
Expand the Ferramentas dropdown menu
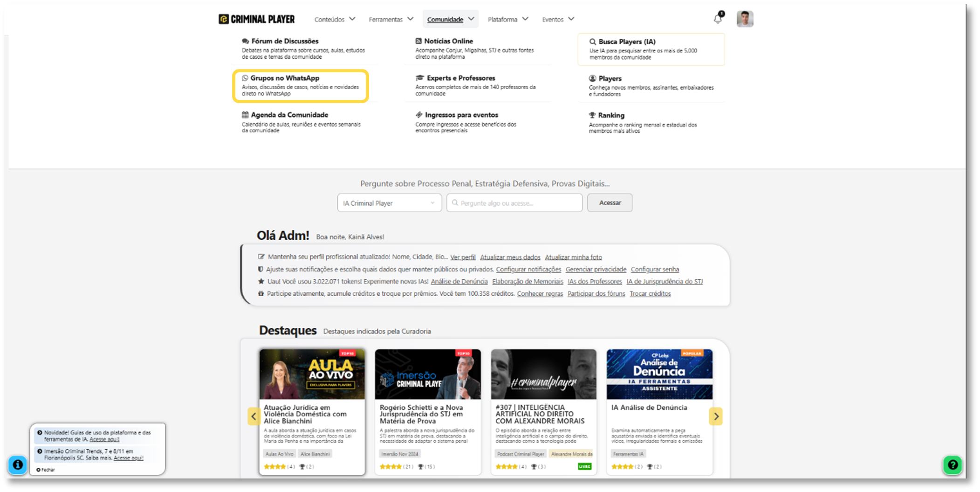pyautogui.click(x=391, y=19)
